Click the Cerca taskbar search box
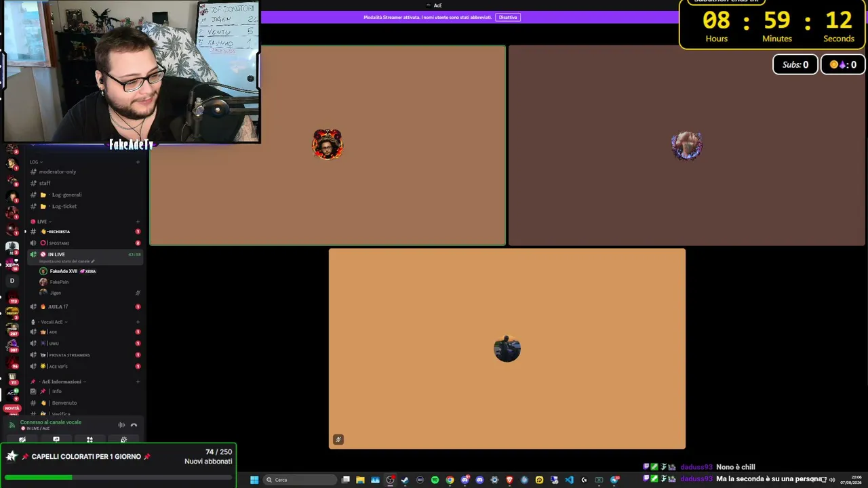This screenshot has height=488, width=868. [x=300, y=480]
